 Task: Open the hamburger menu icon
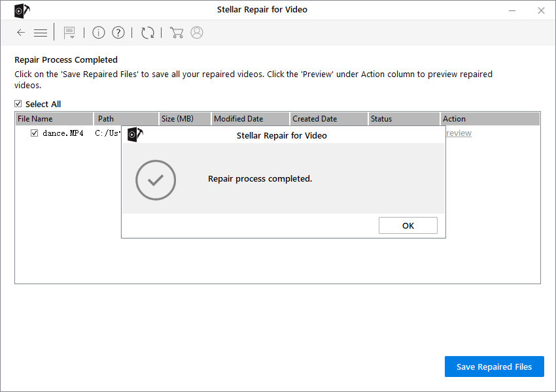click(x=41, y=33)
